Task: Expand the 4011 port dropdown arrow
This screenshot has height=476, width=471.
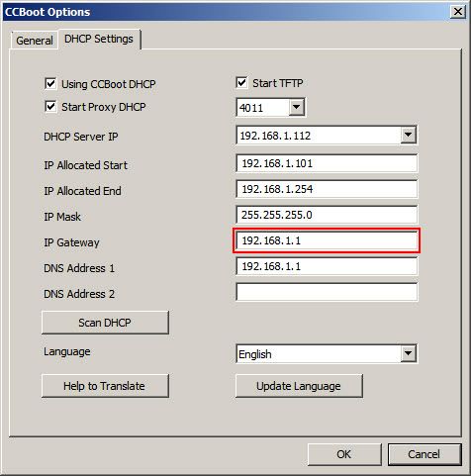Action: [297, 107]
